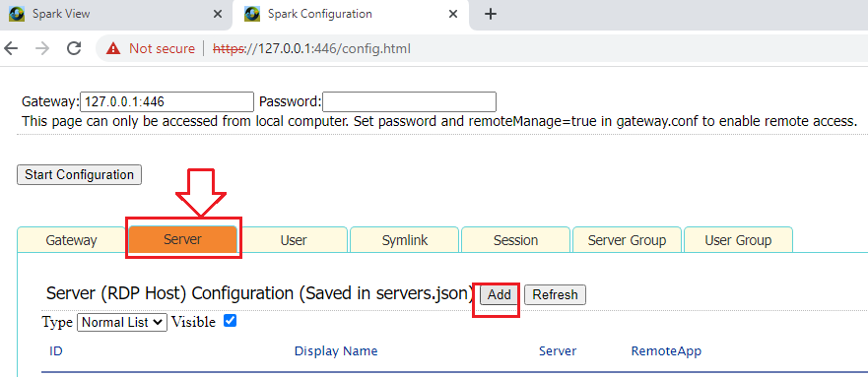The height and width of the screenshot is (377, 868).
Task: Open the Session tab
Action: [x=516, y=240]
